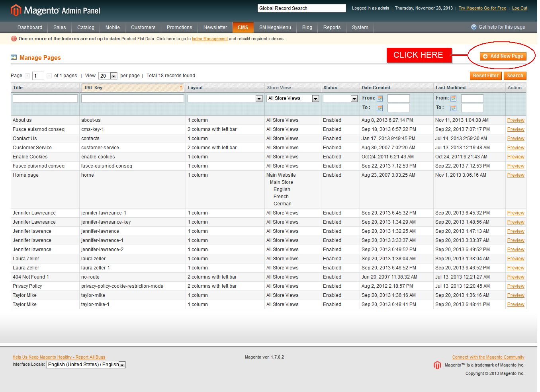Open the System menu
Viewport: 540px width, 392px height.
(360, 27)
